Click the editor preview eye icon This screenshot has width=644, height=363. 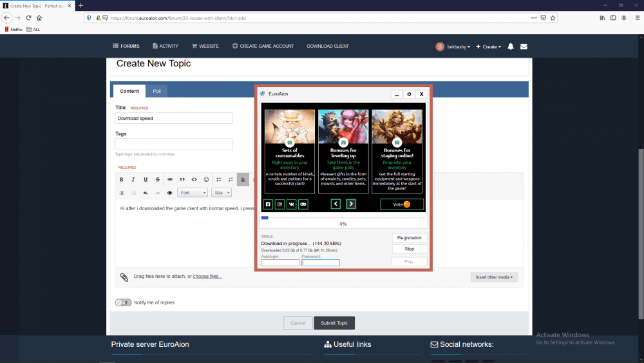click(170, 193)
